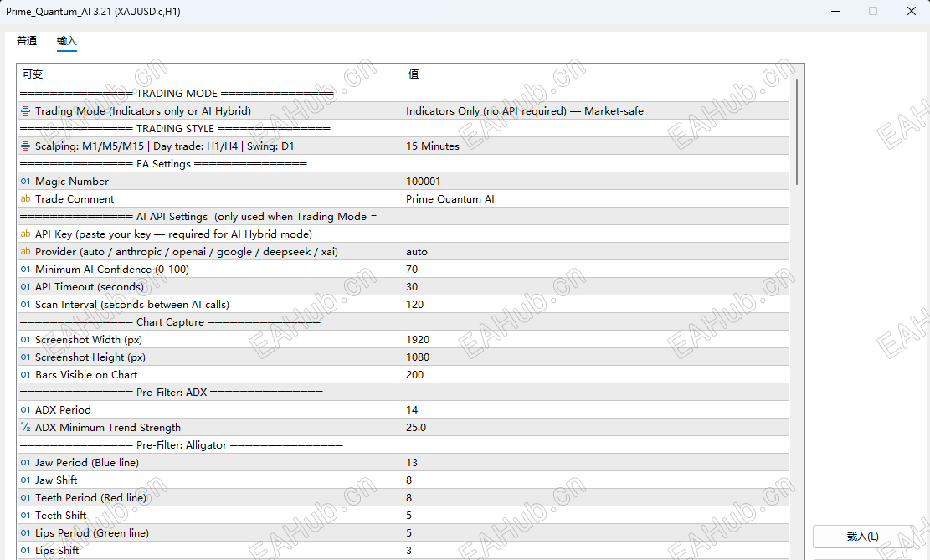Select the Pre-Filter: Alligator separator row
Screen dimensions: 930x560
pyautogui.click(x=403, y=445)
